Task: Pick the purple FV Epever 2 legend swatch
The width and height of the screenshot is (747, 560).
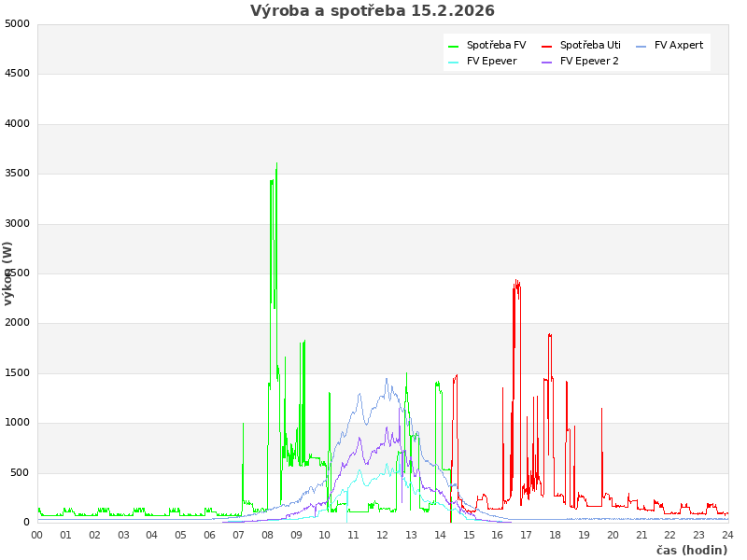Action: [546, 62]
